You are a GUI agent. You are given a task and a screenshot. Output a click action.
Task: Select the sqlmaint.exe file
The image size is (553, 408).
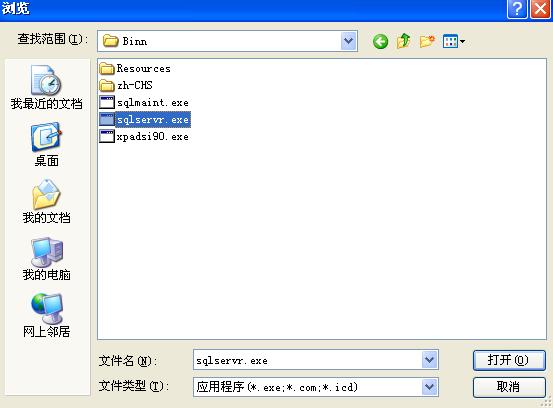coord(144,103)
